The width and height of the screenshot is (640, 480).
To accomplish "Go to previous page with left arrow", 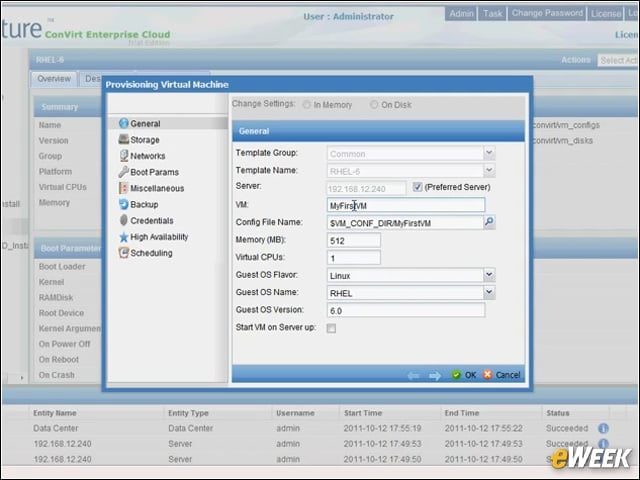I will 413,375.
